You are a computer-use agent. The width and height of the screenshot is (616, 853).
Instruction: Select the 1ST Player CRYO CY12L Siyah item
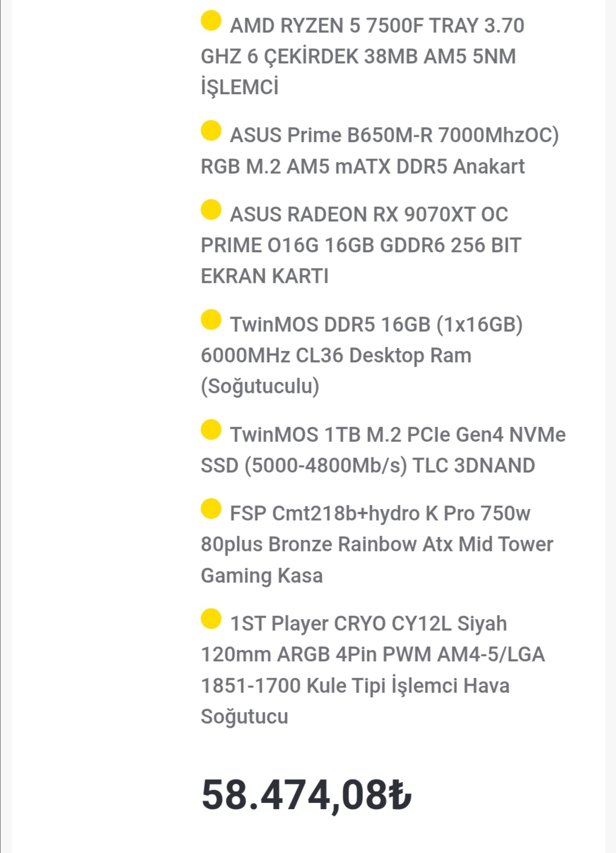point(373,670)
